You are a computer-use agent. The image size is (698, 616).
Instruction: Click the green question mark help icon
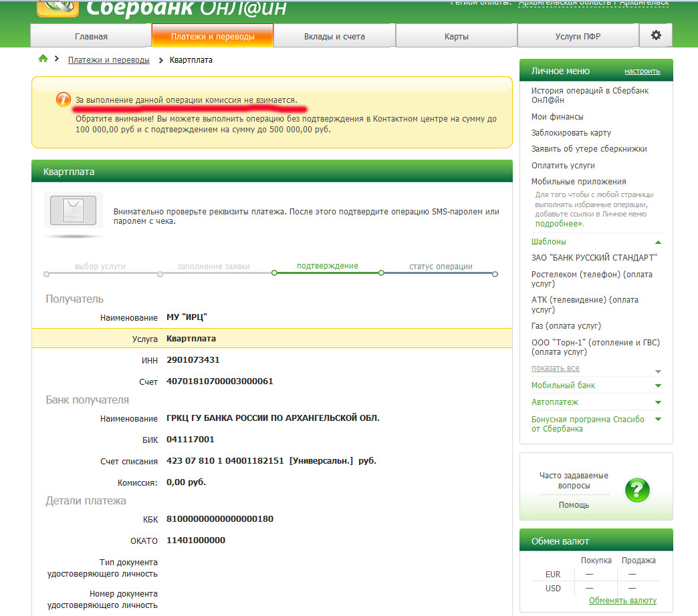637,490
